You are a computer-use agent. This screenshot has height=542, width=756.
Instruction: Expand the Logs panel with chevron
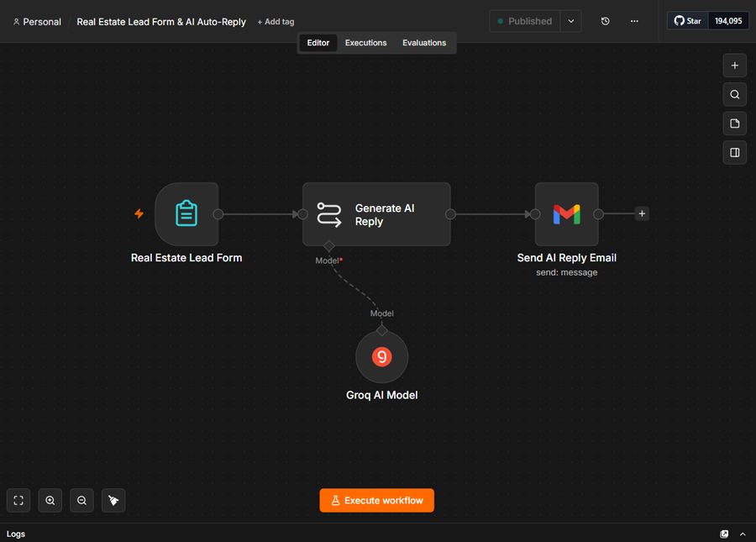tap(743, 534)
